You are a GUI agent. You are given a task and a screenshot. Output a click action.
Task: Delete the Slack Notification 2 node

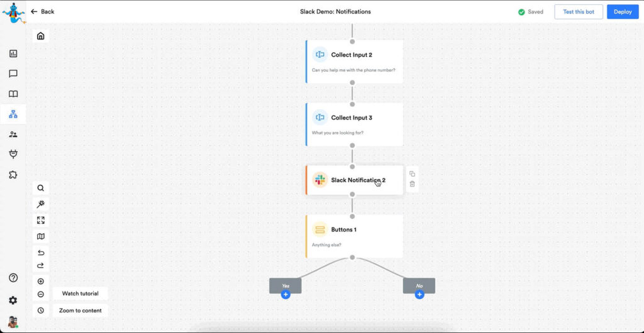[x=412, y=184]
